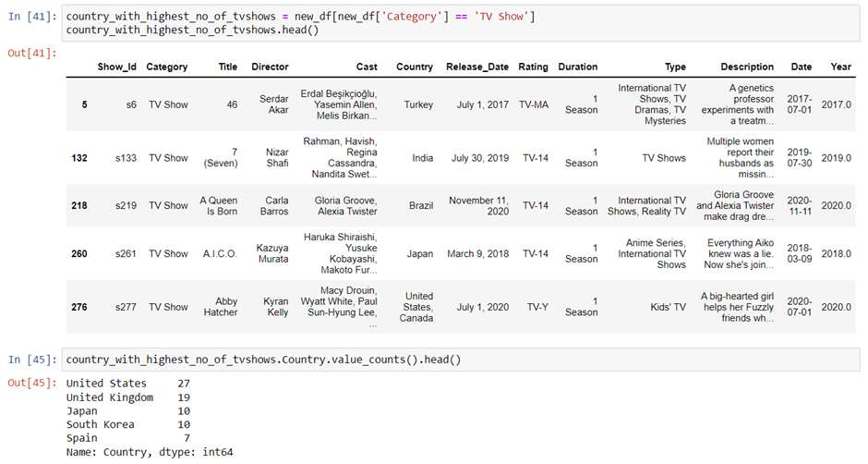Click release date 'July 1, 2017'
Image resolution: width=868 pixels, height=464 pixels.
point(483,104)
